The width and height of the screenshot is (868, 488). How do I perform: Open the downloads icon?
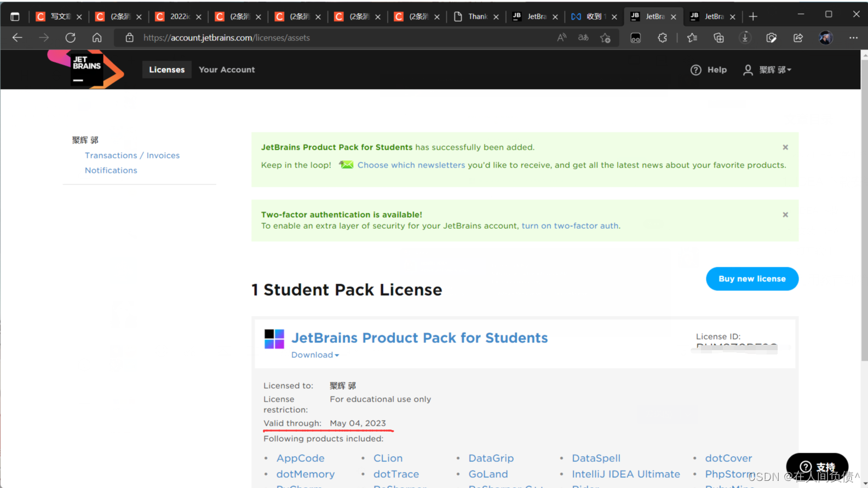coord(745,38)
